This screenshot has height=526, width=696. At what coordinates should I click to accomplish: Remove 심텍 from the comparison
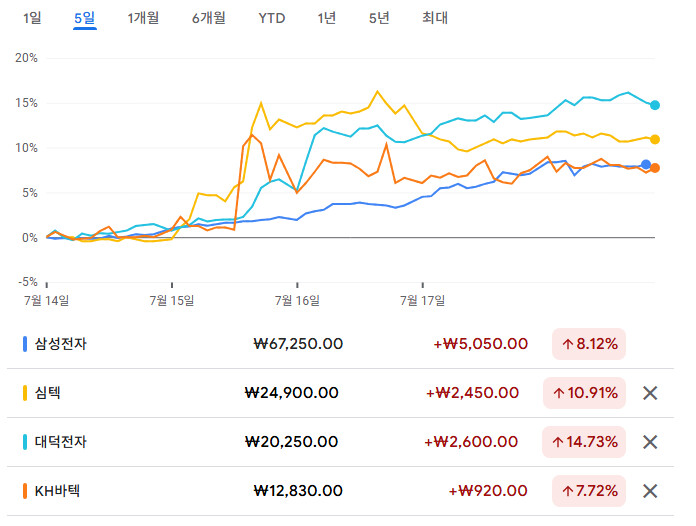(x=650, y=393)
